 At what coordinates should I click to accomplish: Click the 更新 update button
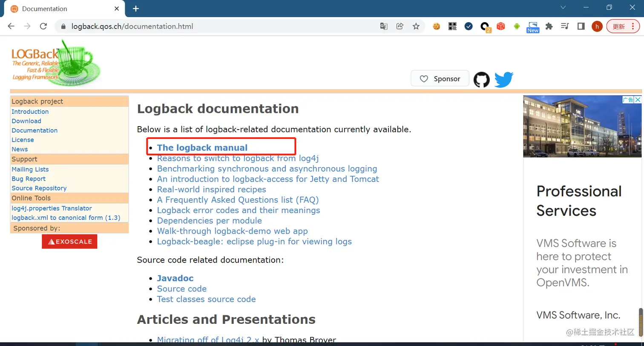[x=623, y=26]
